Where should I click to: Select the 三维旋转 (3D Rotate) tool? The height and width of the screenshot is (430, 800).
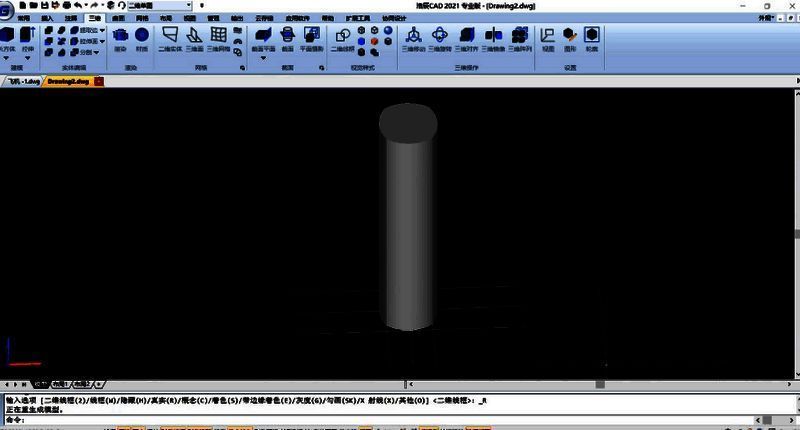[440, 39]
